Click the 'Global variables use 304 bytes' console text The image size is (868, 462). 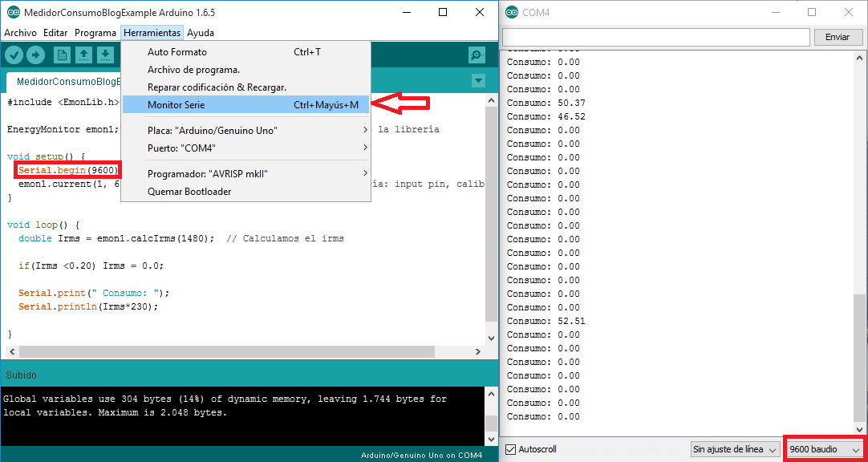coord(88,399)
